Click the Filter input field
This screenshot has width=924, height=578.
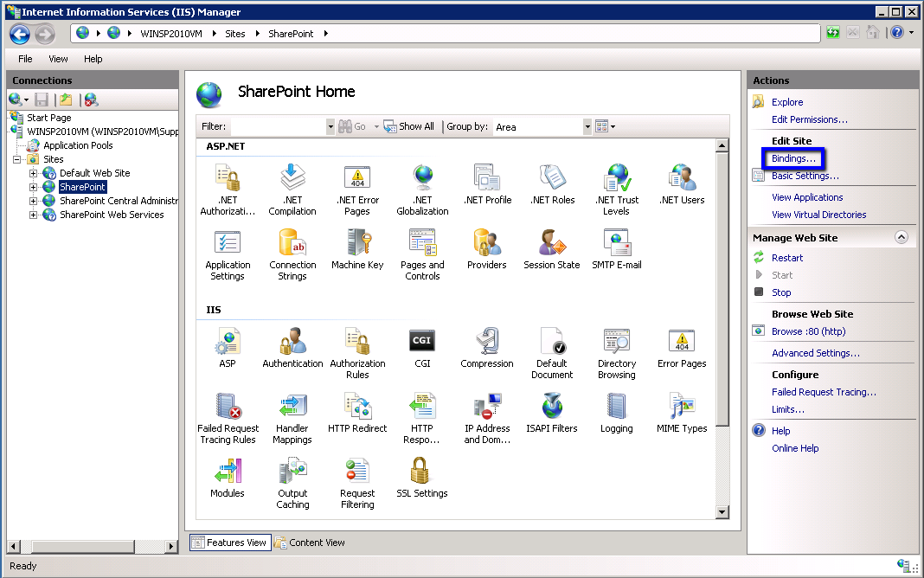278,126
